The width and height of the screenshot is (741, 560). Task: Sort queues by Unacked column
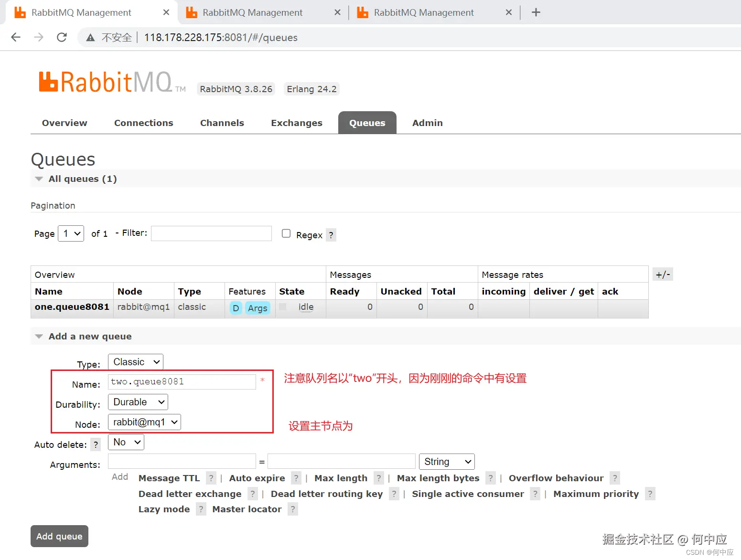[x=401, y=291]
